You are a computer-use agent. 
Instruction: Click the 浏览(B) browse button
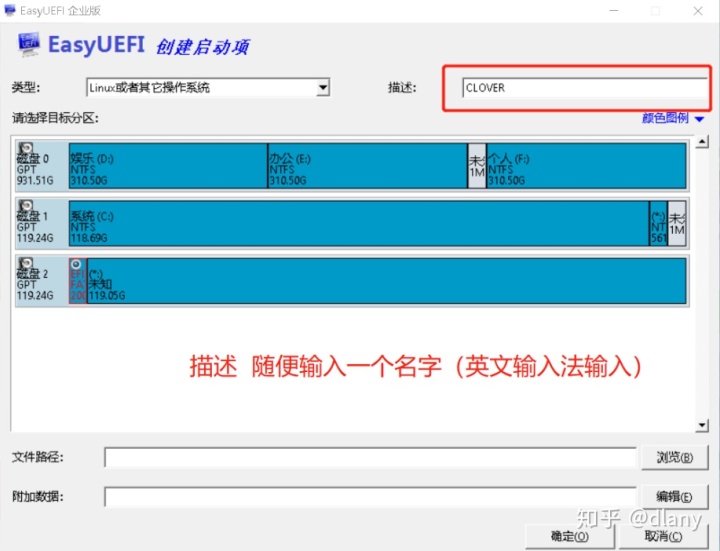coord(675,457)
